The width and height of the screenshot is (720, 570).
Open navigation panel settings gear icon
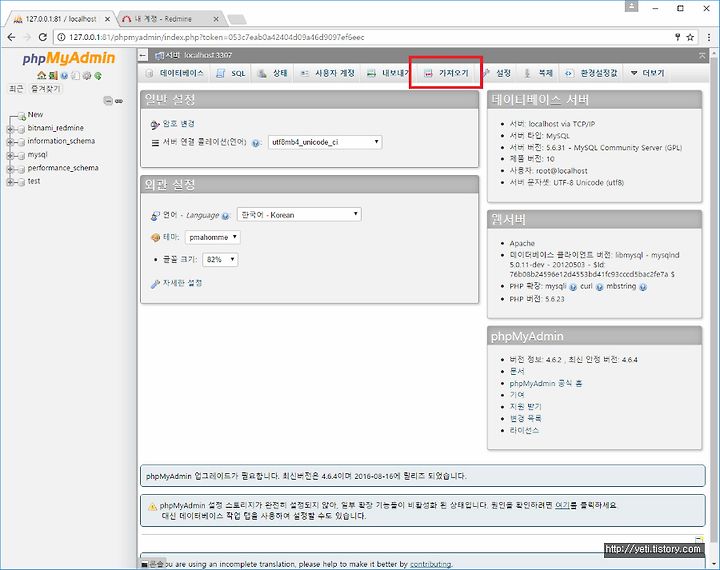pyautogui.click(x=86, y=76)
